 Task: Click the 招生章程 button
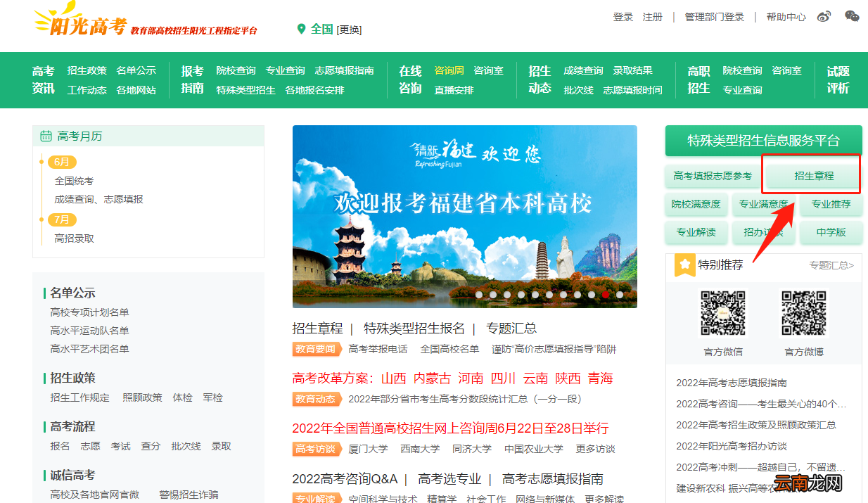(814, 176)
